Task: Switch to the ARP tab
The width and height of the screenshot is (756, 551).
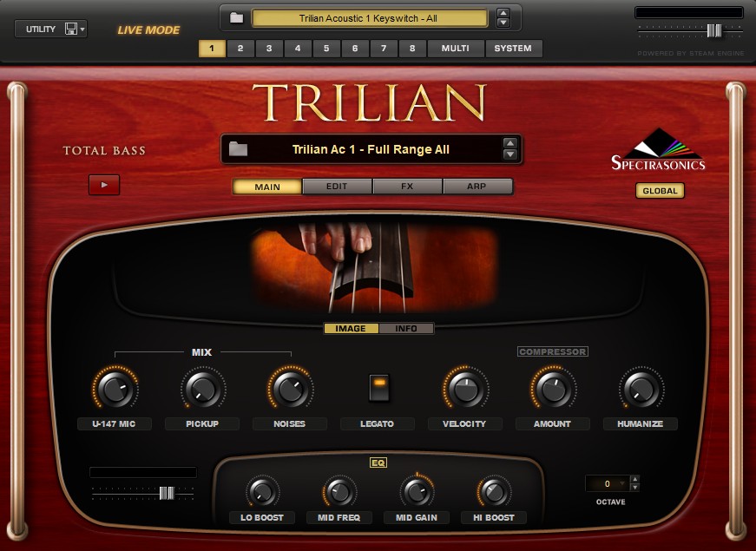Action: (x=477, y=187)
